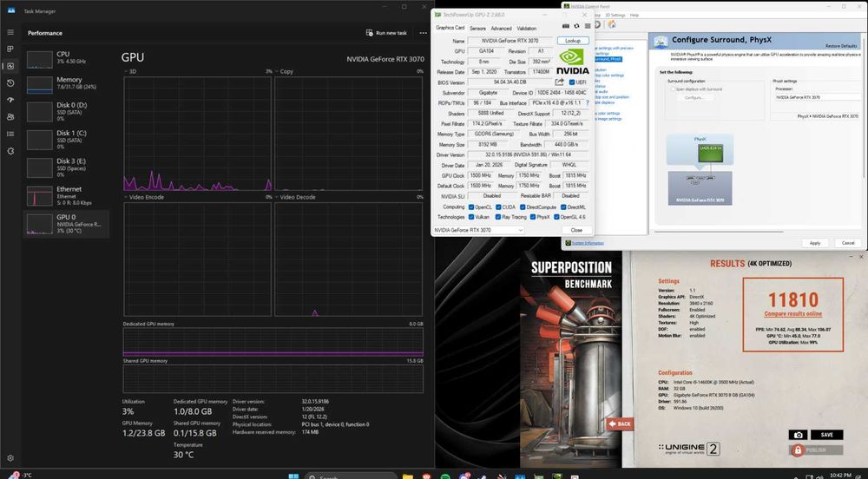Select Disk 1 (C:) in Performance list
Viewport: 868px width, 479px height.
coord(67,140)
